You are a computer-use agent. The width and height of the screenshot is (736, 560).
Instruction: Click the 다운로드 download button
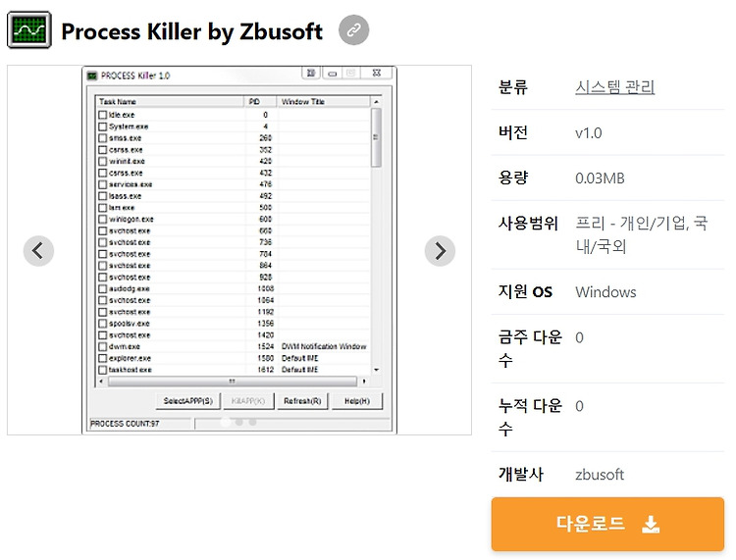[x=607, y=524]
